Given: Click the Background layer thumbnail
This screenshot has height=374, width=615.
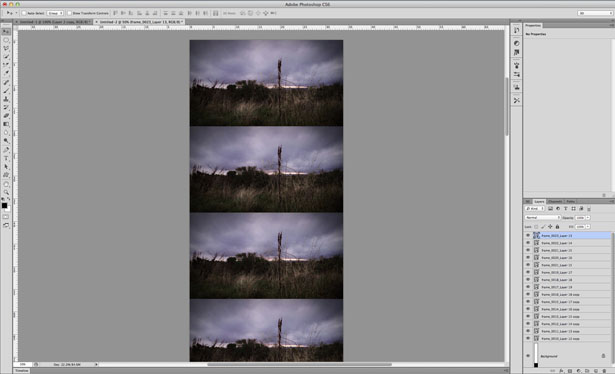Looking at the screenshot, I should [536, 356].
